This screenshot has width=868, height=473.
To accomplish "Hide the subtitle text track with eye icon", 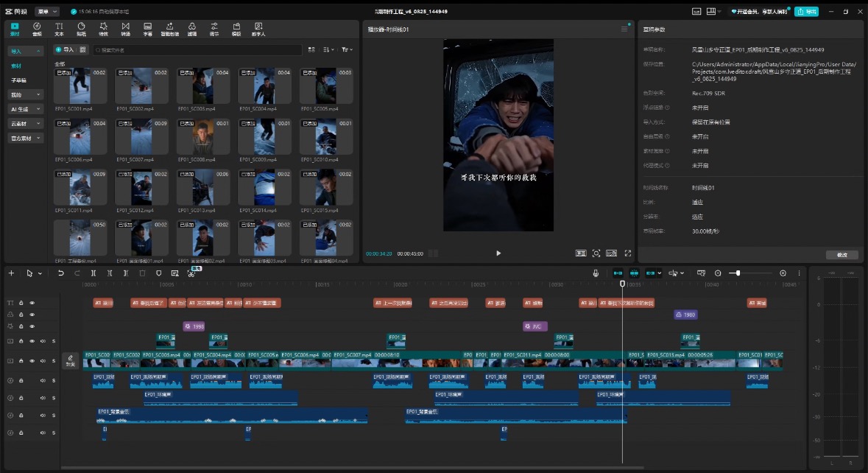I will (x=32, y=303).
